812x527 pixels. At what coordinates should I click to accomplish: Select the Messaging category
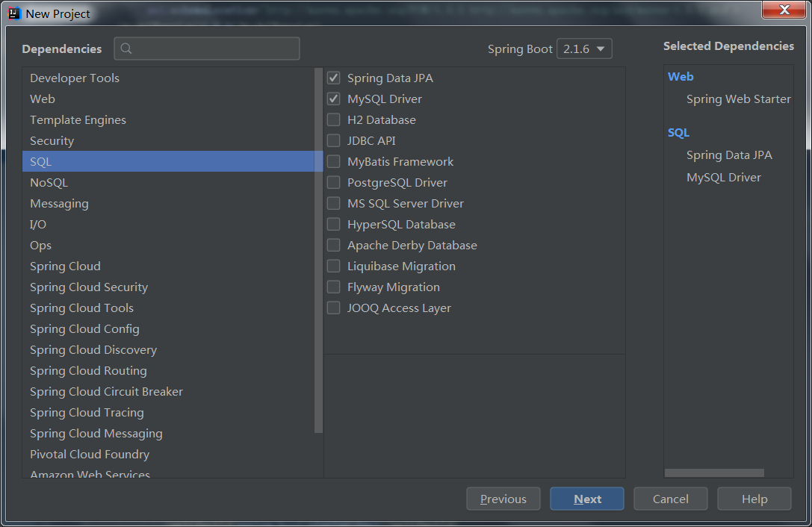pos(168,204)
